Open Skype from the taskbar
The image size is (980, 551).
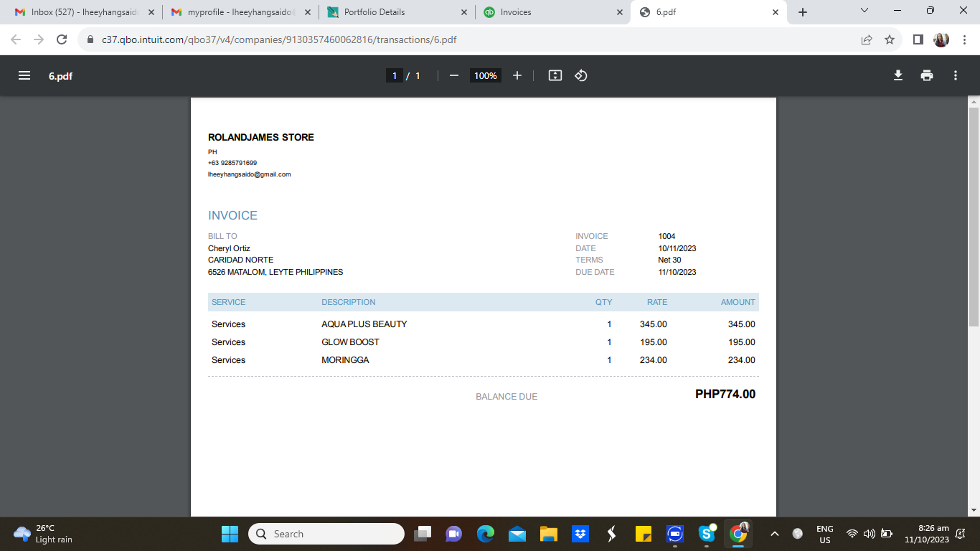[x=707, y=534]
